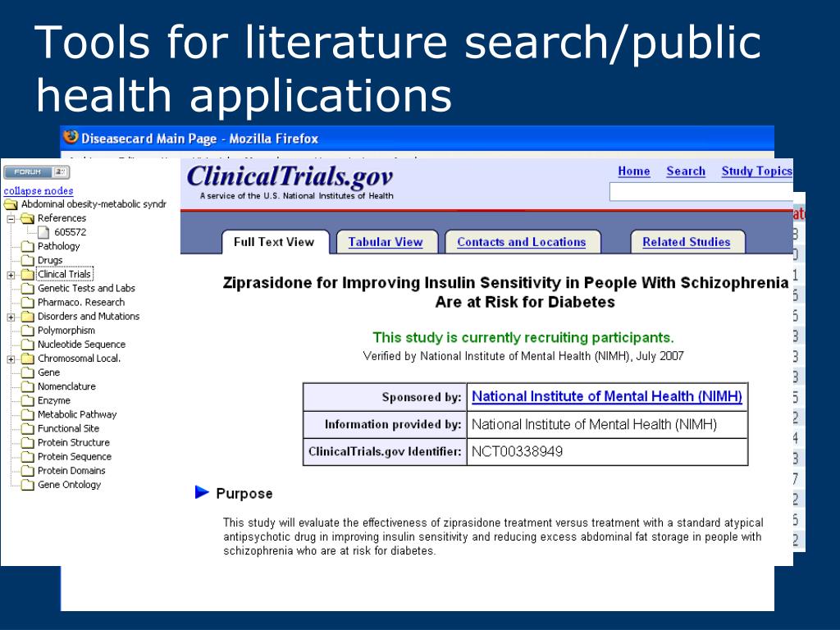
Task: Expand the Disorders and Mutations node
Action: point(11,317)
